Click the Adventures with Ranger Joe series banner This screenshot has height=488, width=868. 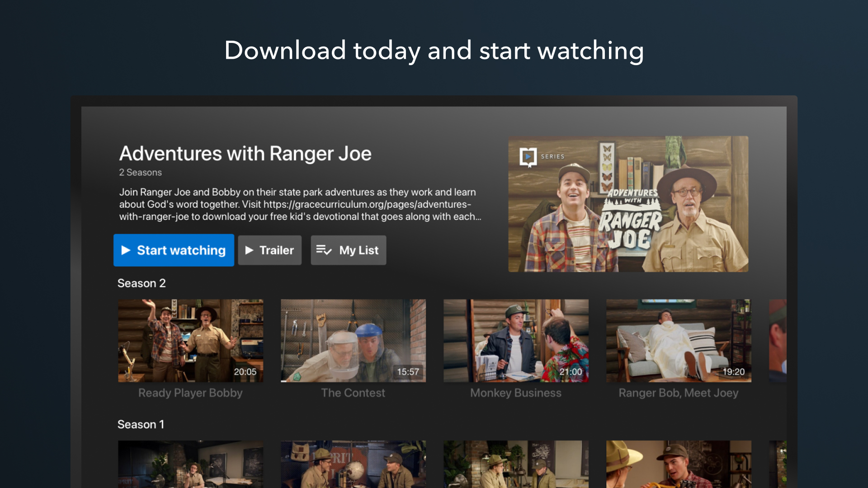pos(628,204)
